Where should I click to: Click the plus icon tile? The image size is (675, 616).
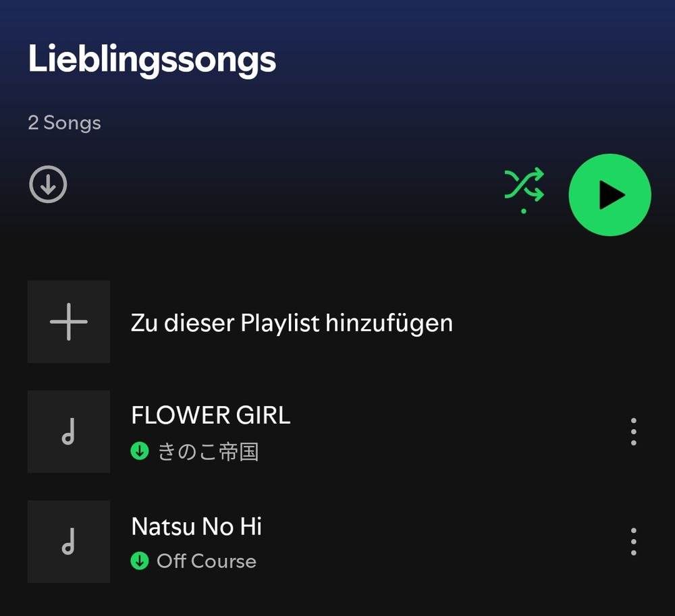point(69,322)
